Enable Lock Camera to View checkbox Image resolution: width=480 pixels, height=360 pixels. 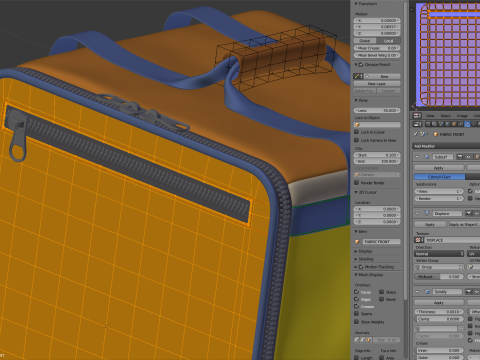[356, 140]
